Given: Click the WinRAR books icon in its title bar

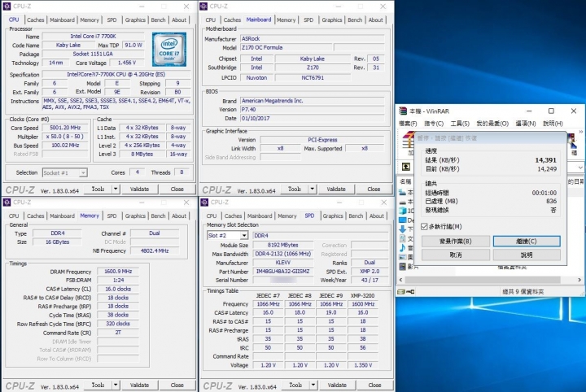Looking at the screenshot, I should (x=403, y=111).
